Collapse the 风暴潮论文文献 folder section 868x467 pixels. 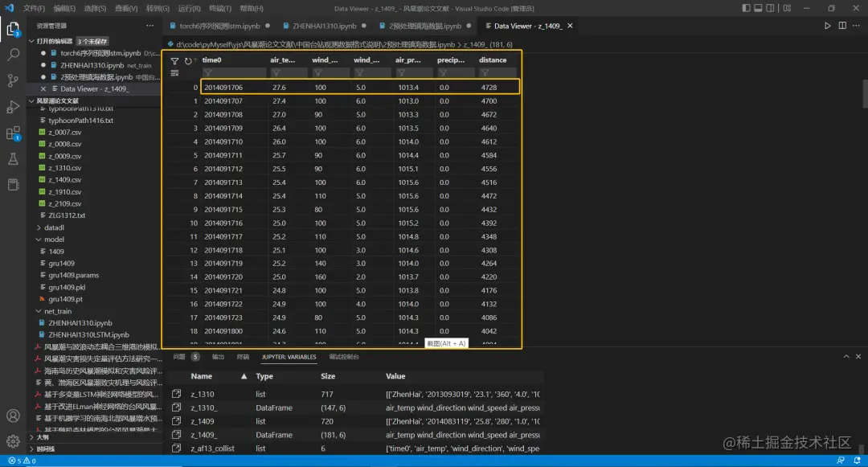point(31,100)
